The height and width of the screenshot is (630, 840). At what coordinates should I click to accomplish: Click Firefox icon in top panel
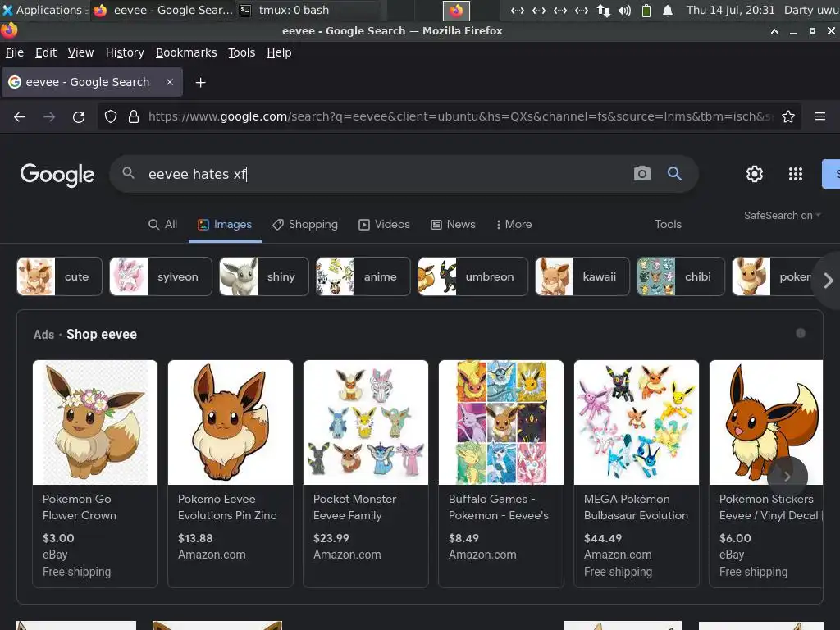tap(456, 10)
